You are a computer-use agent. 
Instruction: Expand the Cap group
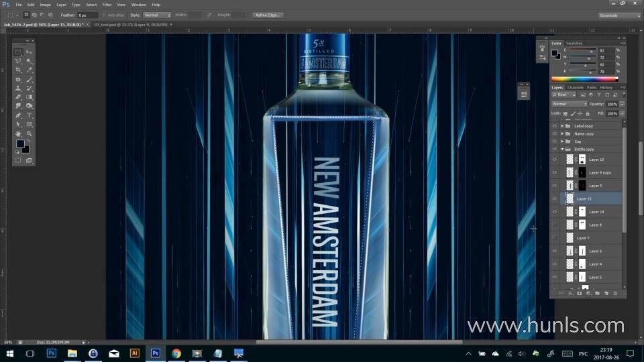click(562, 141)
